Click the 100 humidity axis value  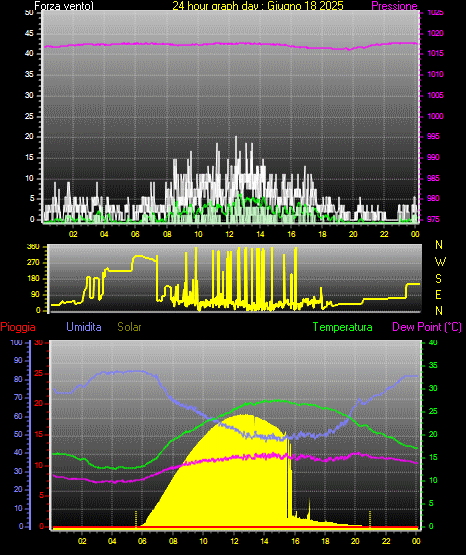coord(17,342)
